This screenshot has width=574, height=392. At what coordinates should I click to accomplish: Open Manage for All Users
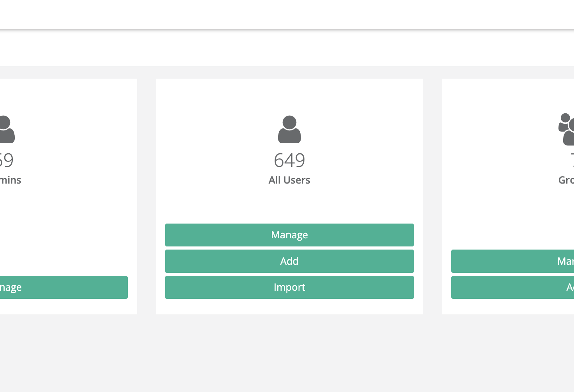[x=289, y=235]
